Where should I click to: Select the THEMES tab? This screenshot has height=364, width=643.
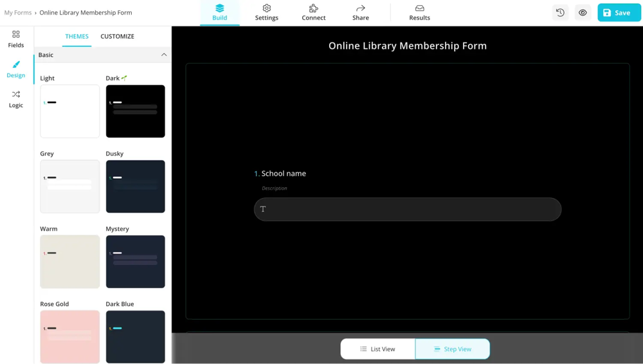coord(77,37)
